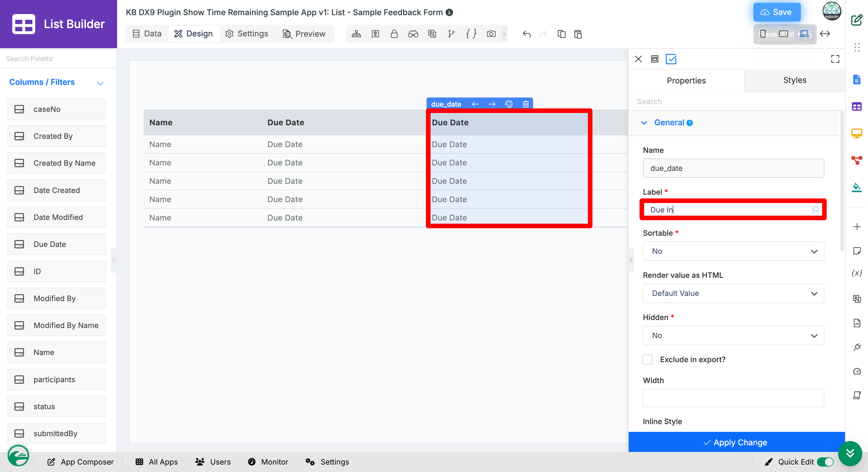Click the plus icon in right sidebar
Image resolution: width=868 pixels, height=472 pixels.
[857, 227]
